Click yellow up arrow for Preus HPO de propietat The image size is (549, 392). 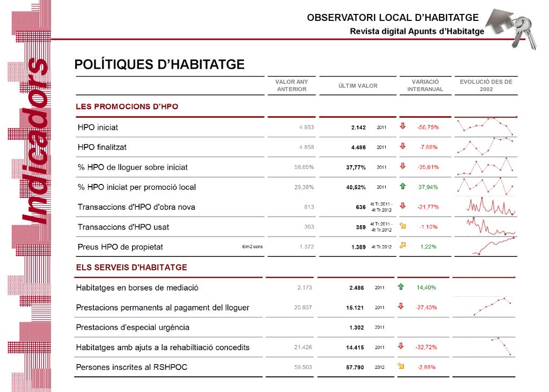coord(402,246)
